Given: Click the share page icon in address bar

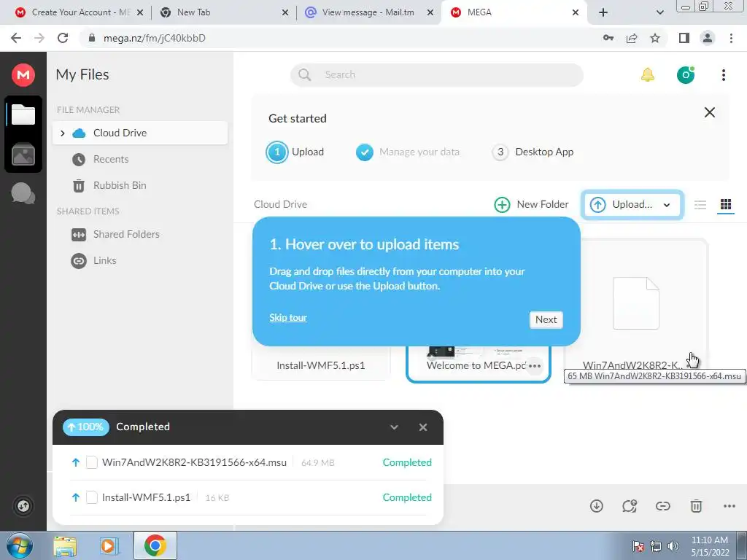Looking at the screenshot, I should click(x=632, y=38).
